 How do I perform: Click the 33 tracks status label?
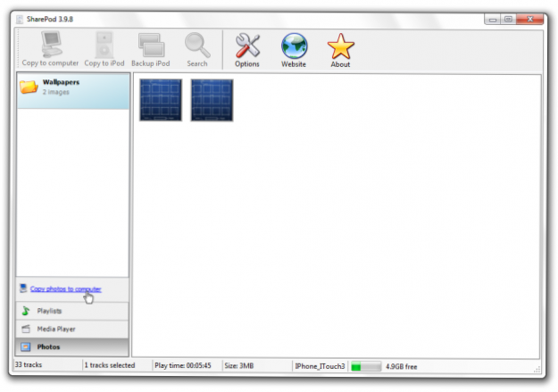coord(30,366)
